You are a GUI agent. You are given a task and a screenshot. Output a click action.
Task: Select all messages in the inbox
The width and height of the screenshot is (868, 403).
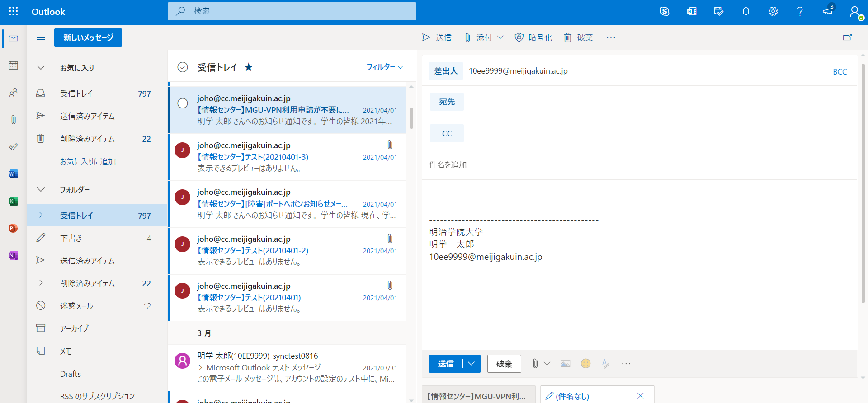tap(183, 67)
